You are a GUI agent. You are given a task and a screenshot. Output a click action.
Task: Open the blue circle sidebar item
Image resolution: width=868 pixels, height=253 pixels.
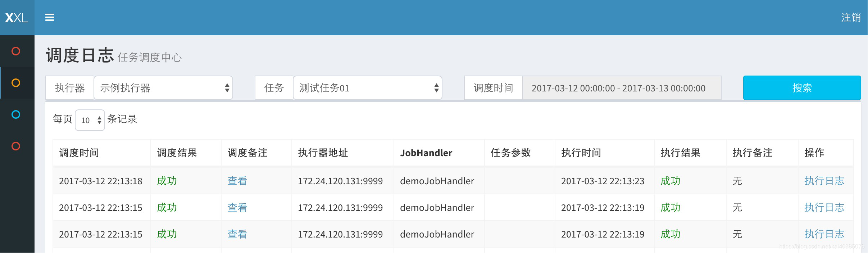click(x=16, y=114)
